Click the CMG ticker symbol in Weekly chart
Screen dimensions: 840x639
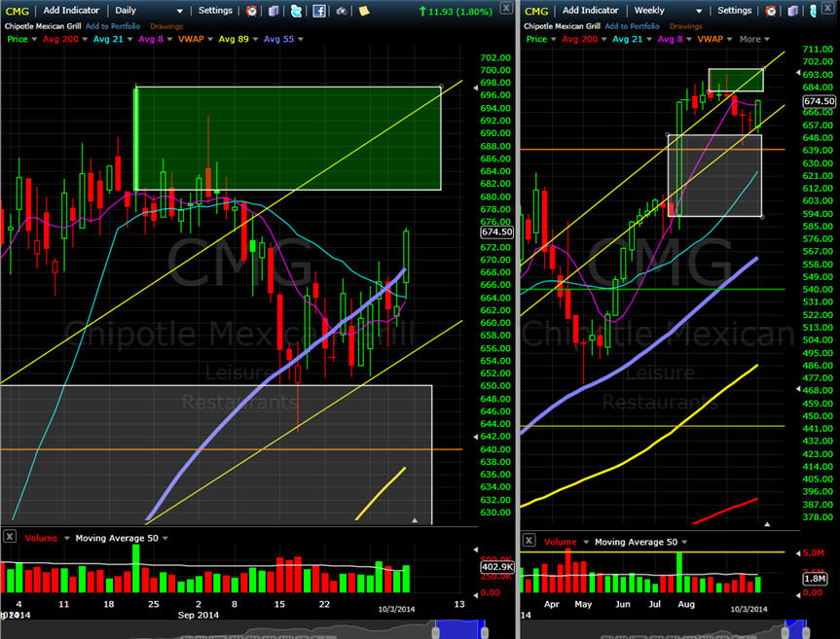(536, 11)
